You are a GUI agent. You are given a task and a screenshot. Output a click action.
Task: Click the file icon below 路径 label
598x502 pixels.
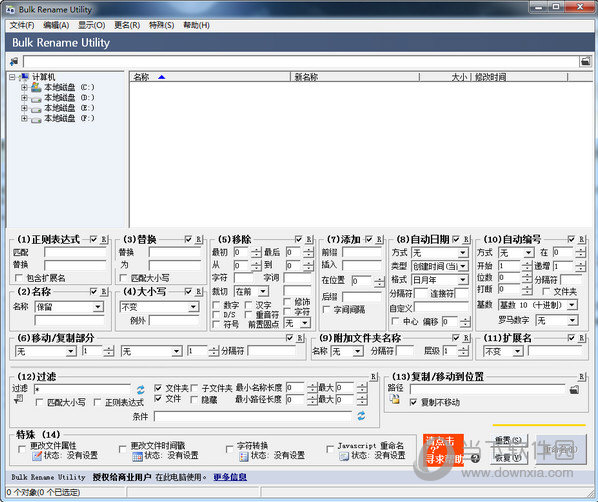pos(395,399)
